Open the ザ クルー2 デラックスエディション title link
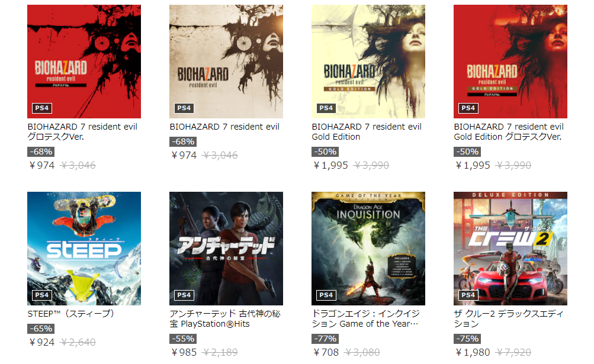The image size is (594, 364). coord(509,318)
